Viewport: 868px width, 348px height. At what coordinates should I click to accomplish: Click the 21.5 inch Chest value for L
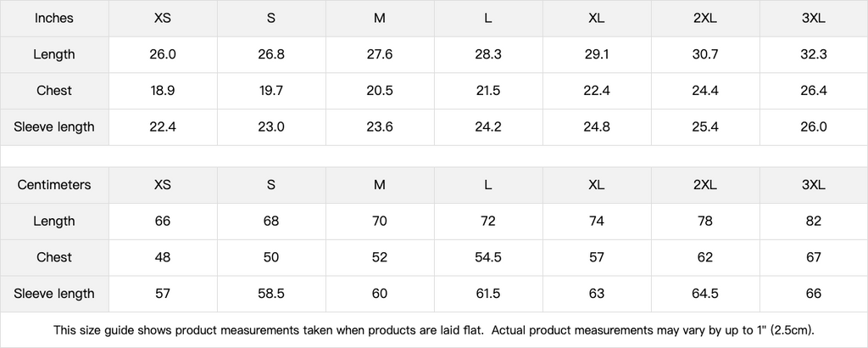(x=488, y=91)
